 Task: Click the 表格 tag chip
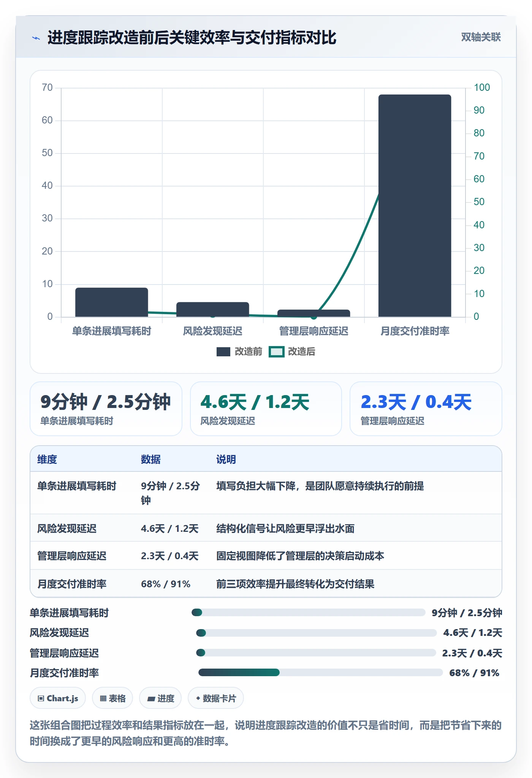[112, 698]
